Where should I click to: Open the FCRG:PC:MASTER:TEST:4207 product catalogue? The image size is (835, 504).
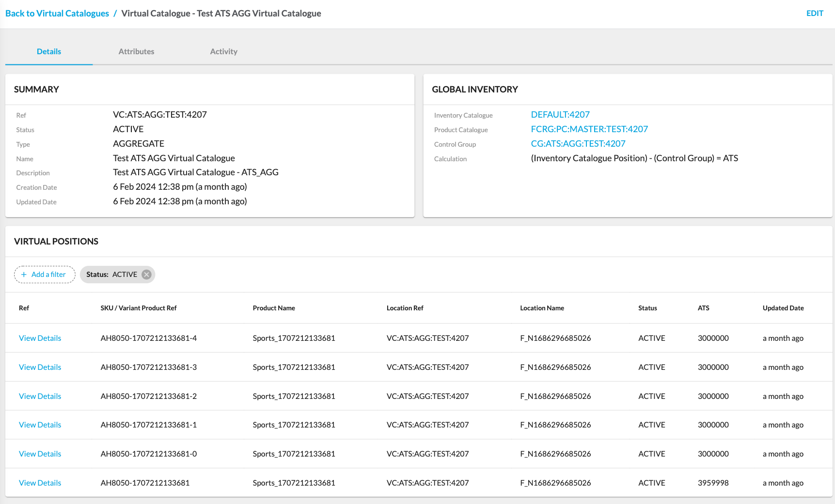pyautogui.click(x=589, y=129)
